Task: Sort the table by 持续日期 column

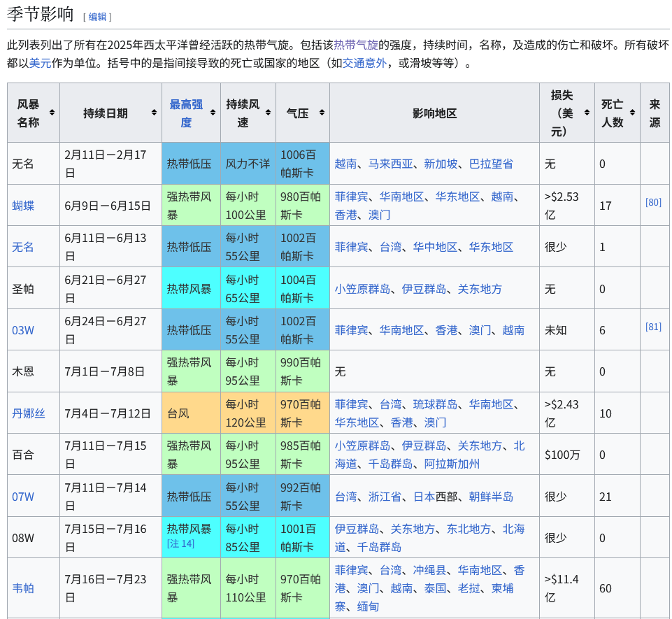Action: (155, 112)
